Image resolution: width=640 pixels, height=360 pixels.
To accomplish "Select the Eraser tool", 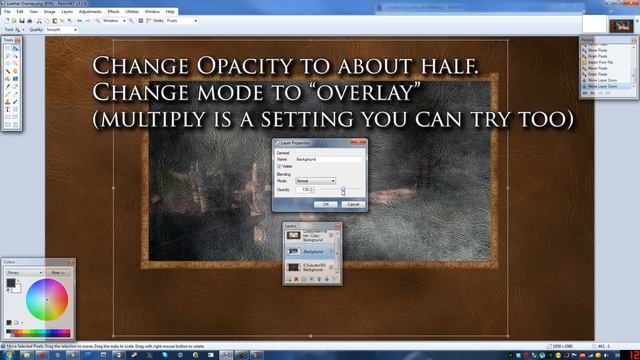I will [x=15, y=87].
